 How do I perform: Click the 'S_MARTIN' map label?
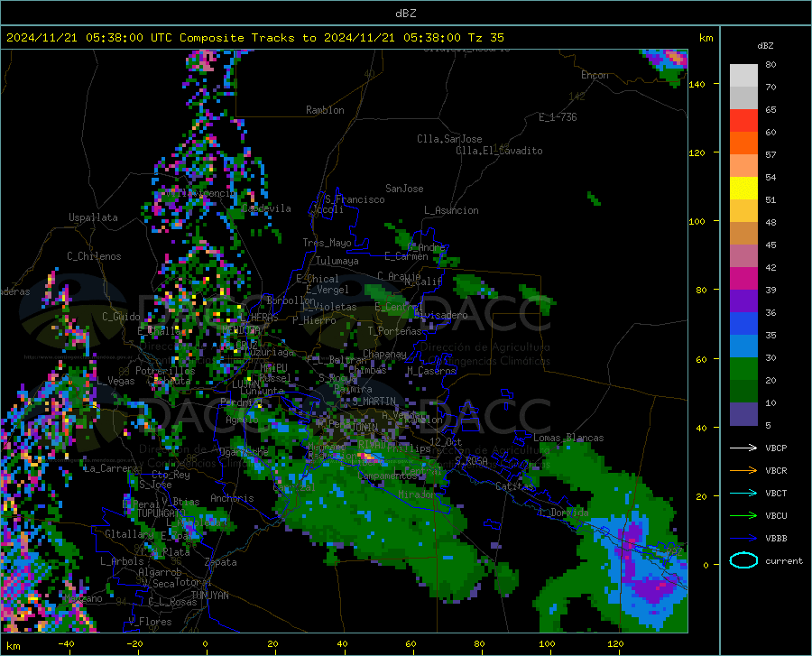pos(374,402)
